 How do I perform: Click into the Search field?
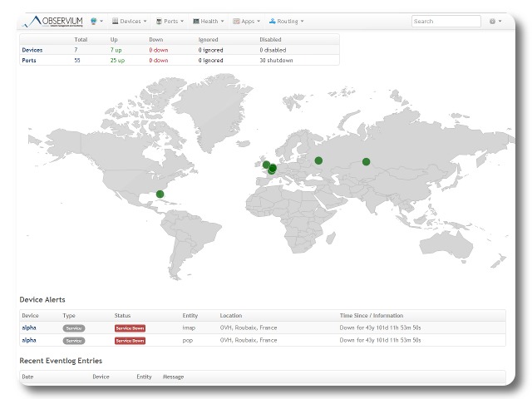pos(446,21)
